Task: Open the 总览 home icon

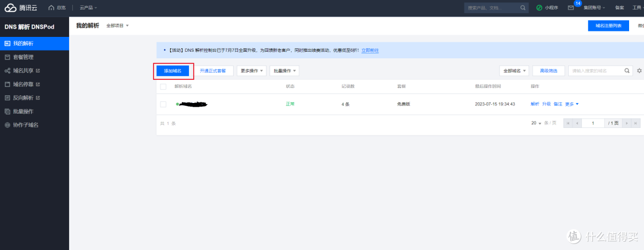Action: (x=51, y=8)
